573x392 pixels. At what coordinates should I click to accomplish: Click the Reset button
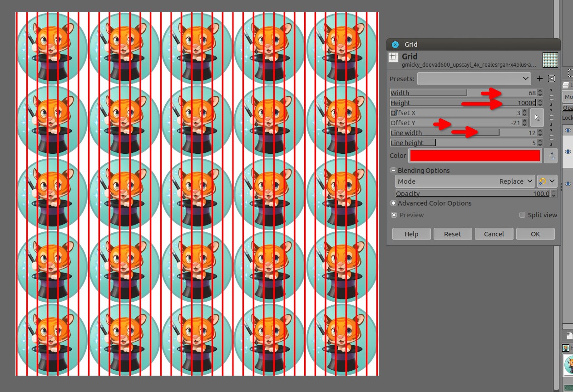point(452,234)
